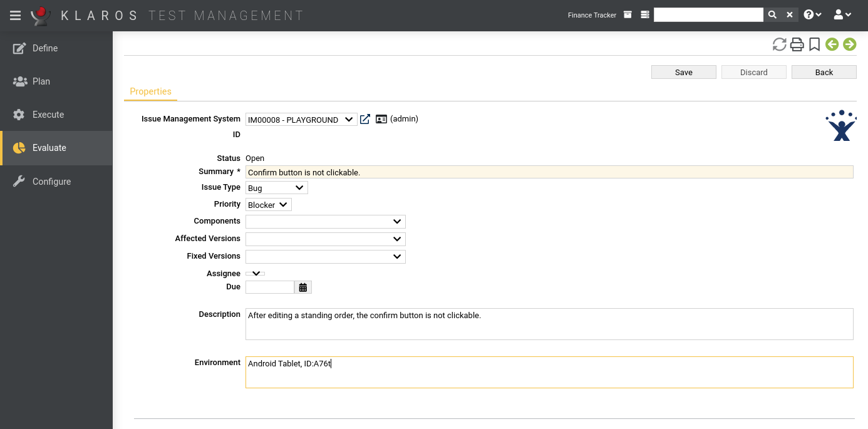Go to previous item with green left arrow

click(832, 44)
